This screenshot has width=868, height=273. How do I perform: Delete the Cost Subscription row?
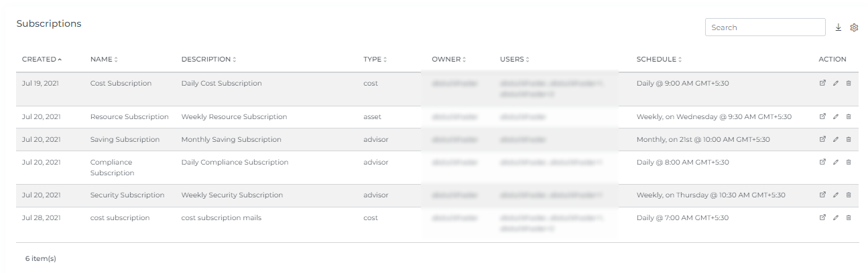point(849,83)
